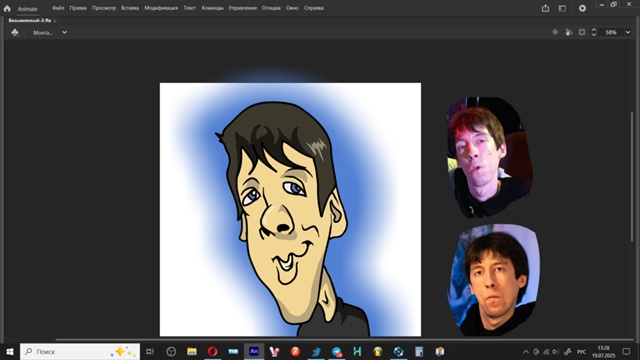This screenshot has height=360, width=640.
Task: Select the rotation tool icon near zoom
Action: point(569,32)
